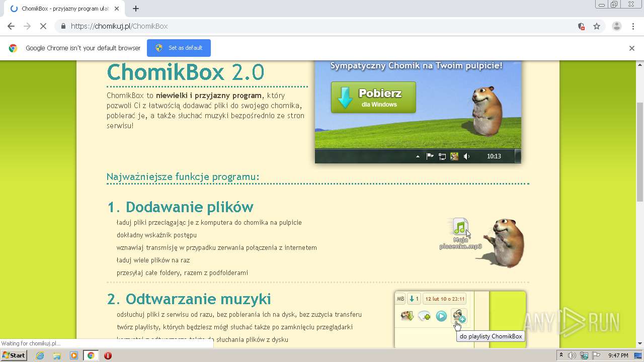Image resolution: width=644 pixels, height=362 pixels.
Task: Click the page vertical scrollbar thumb
Action: coord(640,151)
